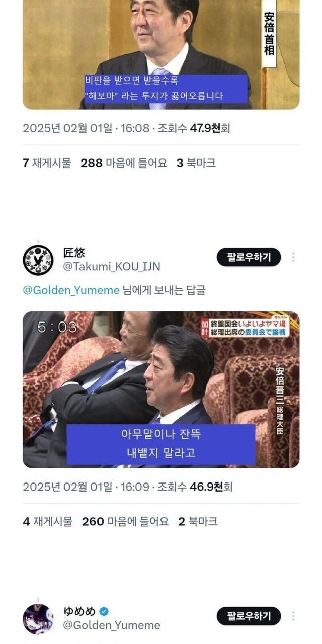Open the more options menu for 匠悠's post
The width and height of the screenshot is (322, 644).
pos(293,257)
